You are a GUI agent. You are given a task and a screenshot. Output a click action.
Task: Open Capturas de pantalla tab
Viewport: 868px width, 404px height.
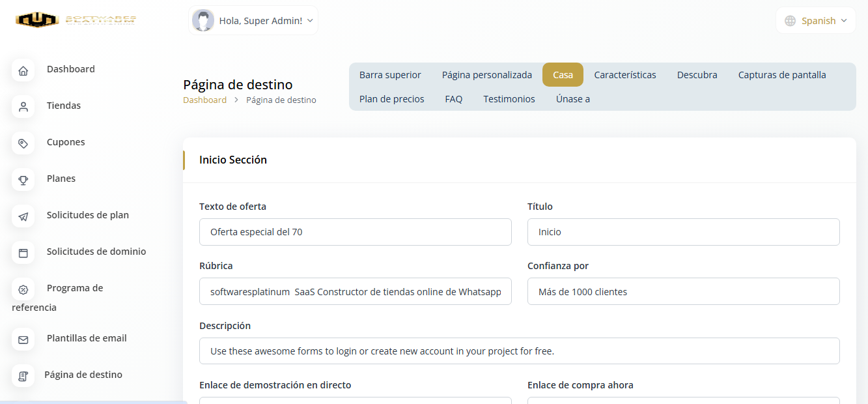pos(781,75)
